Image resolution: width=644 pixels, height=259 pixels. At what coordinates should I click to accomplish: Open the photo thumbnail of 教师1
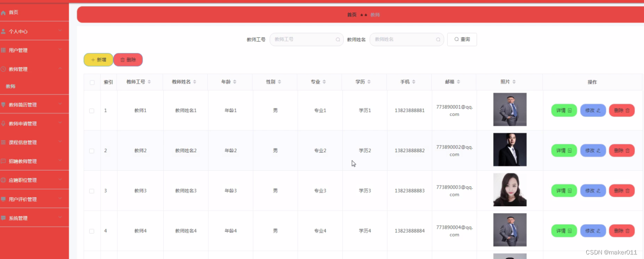(x=510, y=110)
